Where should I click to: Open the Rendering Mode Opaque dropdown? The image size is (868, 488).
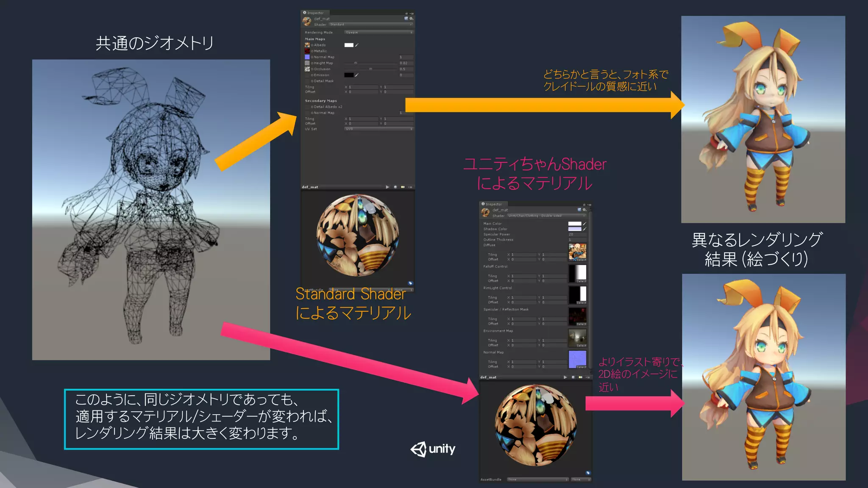tap(378, 32)
